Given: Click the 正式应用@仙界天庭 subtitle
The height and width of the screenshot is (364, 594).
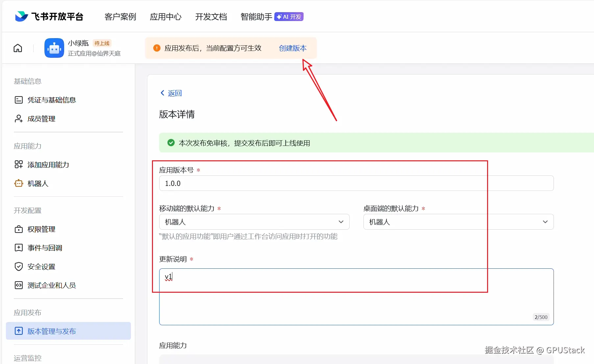Looking at the screenshot, I should (x=94, y=54).
